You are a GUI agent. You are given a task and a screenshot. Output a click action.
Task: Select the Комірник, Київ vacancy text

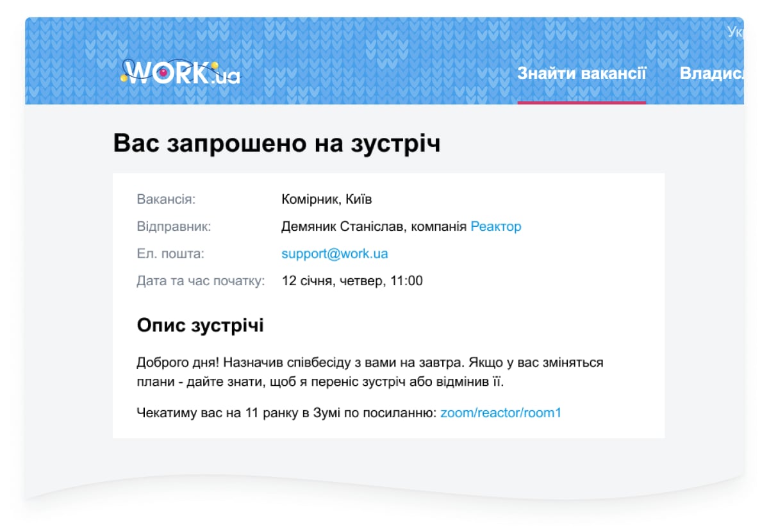point(327,199)
